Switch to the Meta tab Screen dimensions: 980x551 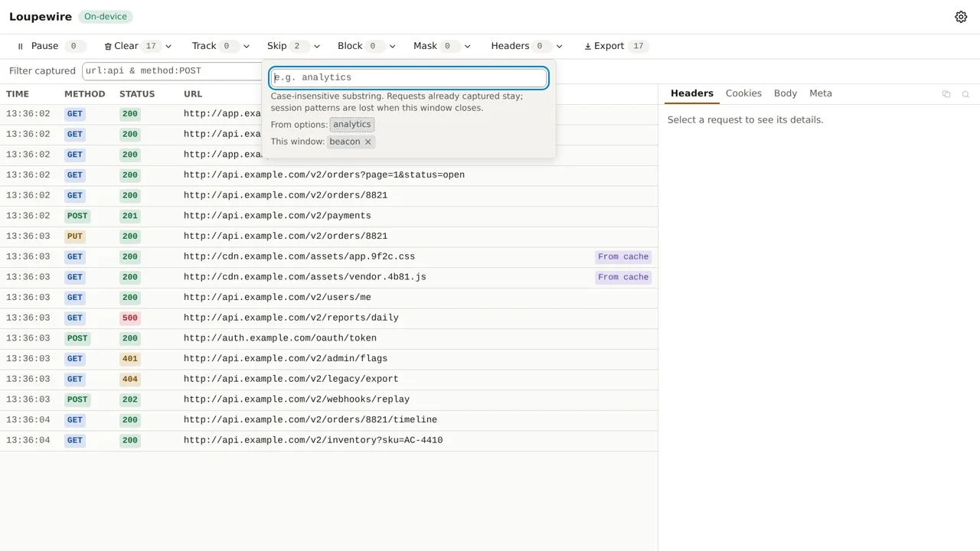tap(821, 93)
